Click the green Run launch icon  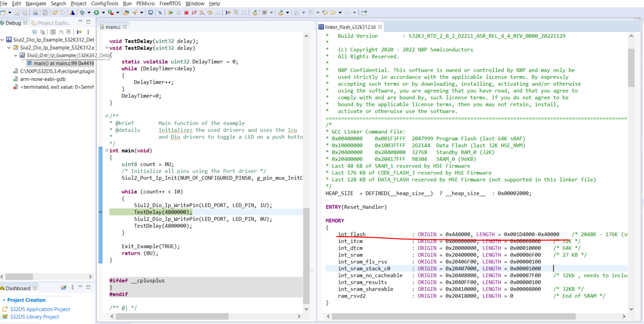97,12
